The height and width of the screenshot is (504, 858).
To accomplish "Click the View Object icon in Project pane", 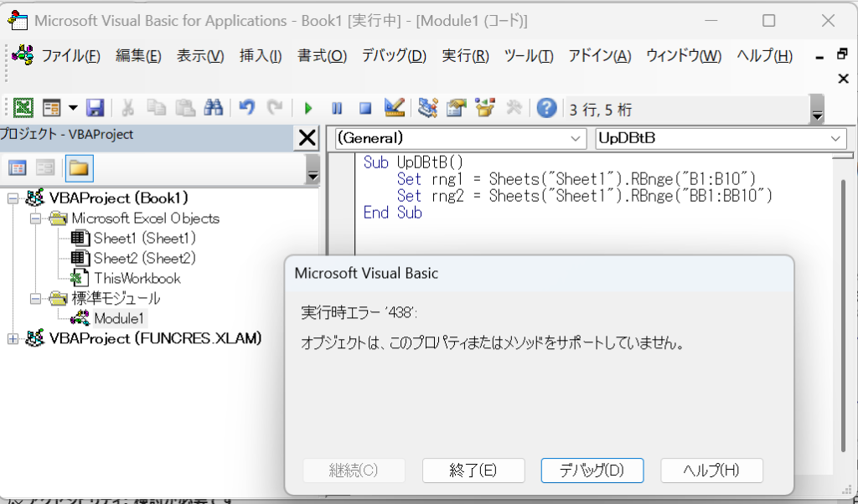I will [x=45, y=167].
